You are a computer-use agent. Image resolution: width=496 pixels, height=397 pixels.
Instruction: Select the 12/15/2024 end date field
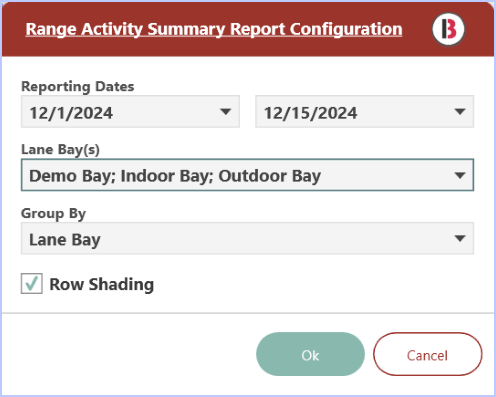click(365, 112)
